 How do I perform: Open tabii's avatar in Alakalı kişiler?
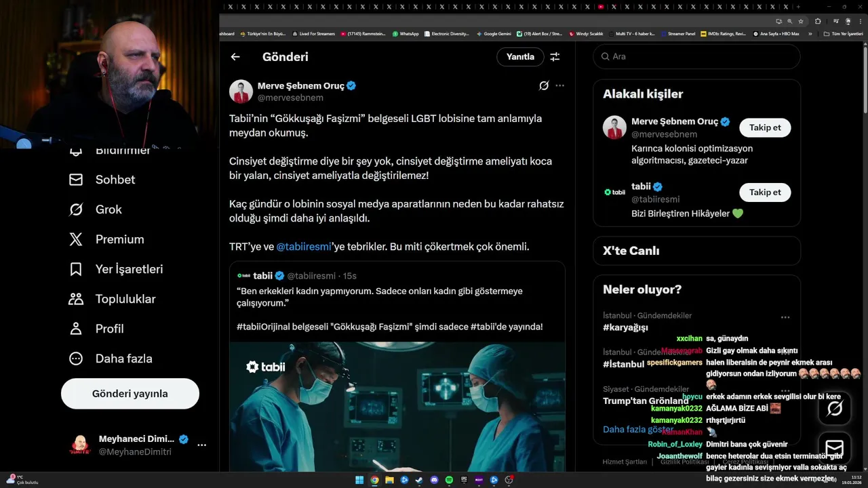click(x=614, y=192)
